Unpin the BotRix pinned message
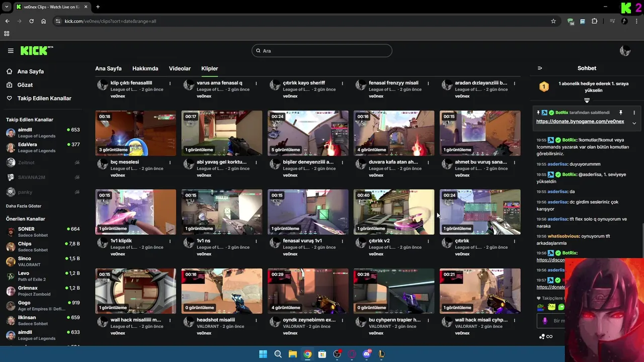This screenshot has height=362, width=644. 620,113
